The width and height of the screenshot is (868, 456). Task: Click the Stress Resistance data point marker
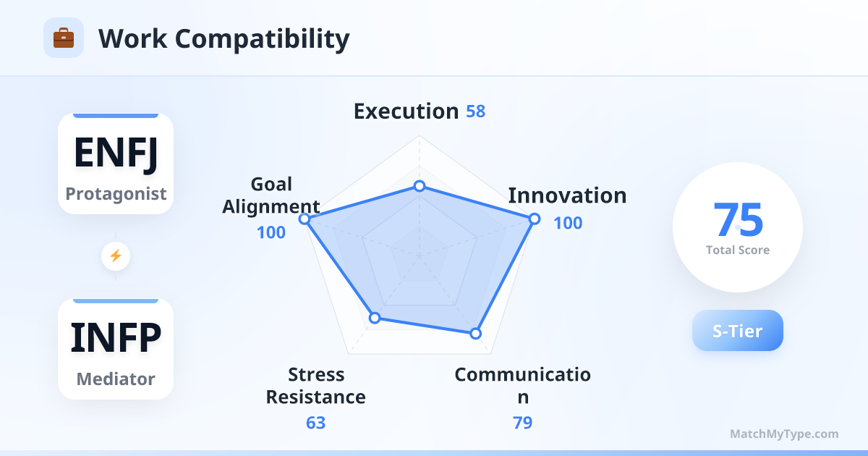[x=374, y=318]
